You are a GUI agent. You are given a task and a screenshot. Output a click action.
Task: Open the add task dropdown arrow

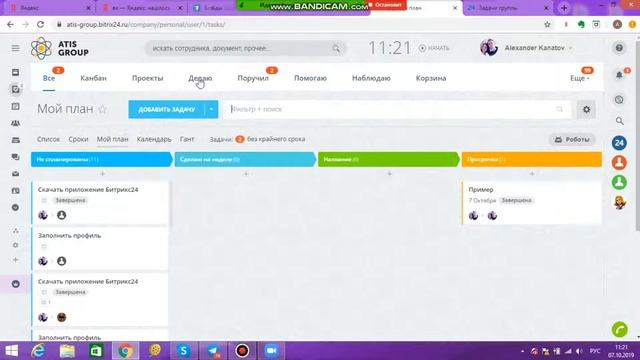[x=211, y=109]
